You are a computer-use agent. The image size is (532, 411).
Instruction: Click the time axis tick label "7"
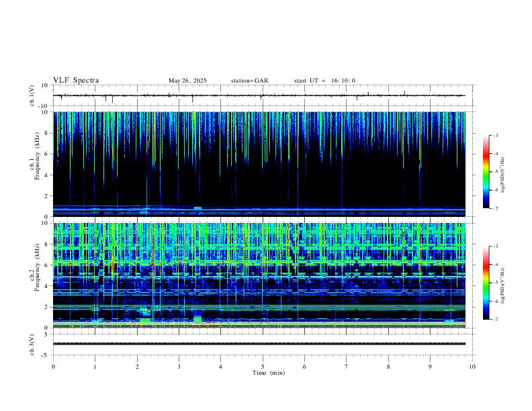(347, 367)
